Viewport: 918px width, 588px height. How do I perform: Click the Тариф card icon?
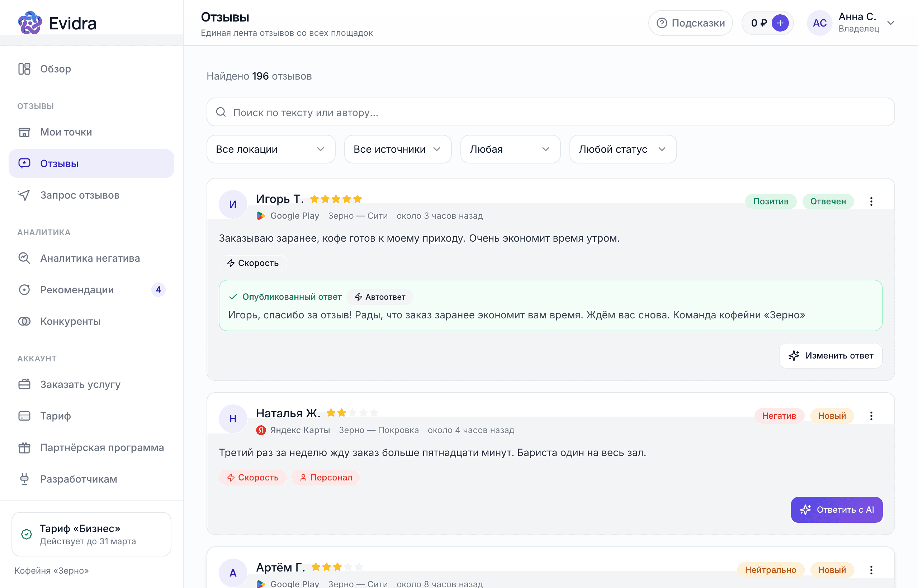pyautogui.click(x=24, y=416)
